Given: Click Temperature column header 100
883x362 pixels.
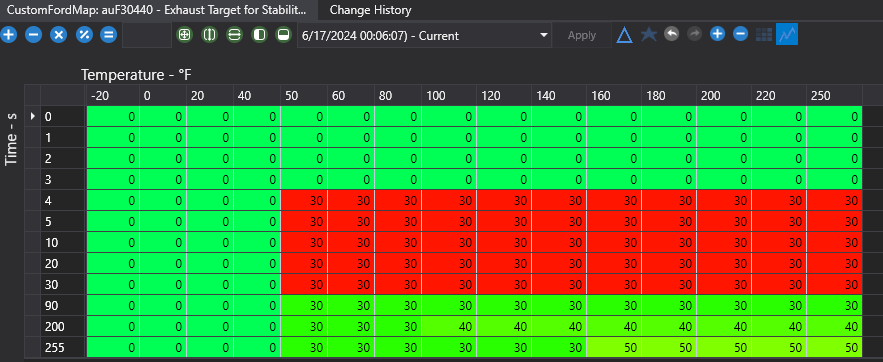Looking at the screenshot, I should coord(449,96).
